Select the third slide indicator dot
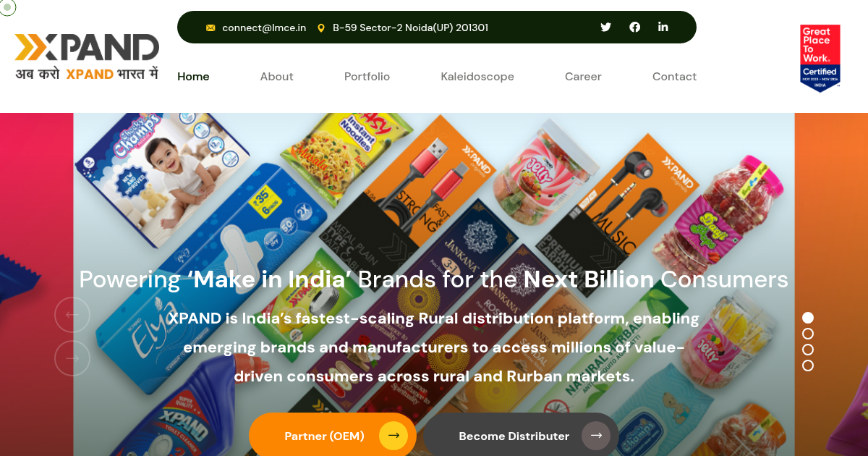Viewport: 868px width, 456px height. [x=808, y=350]
